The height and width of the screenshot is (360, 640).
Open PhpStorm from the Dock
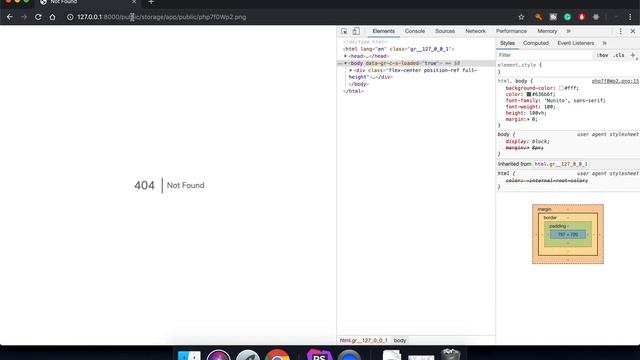(319, 355)
